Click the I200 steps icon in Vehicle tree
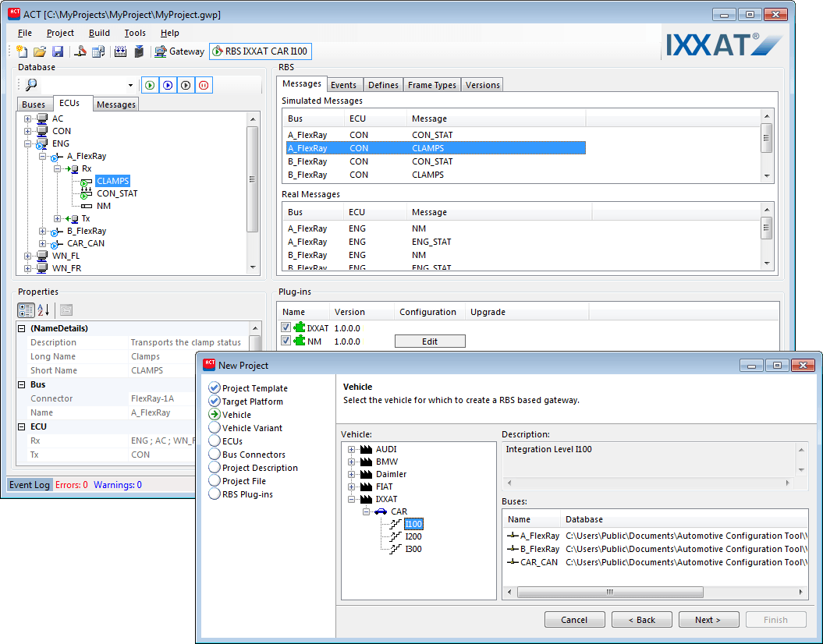This screenshot has height=644, width=823. [396, 536]
